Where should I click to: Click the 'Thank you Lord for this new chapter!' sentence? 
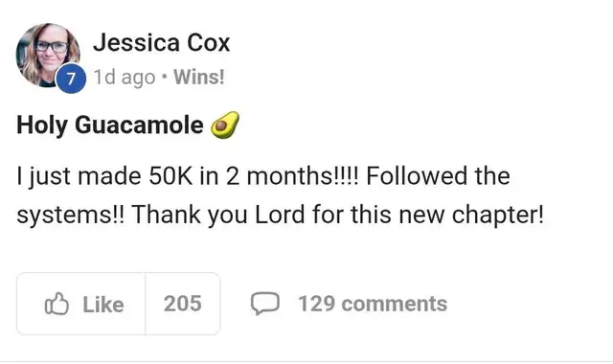pos(337,215)
